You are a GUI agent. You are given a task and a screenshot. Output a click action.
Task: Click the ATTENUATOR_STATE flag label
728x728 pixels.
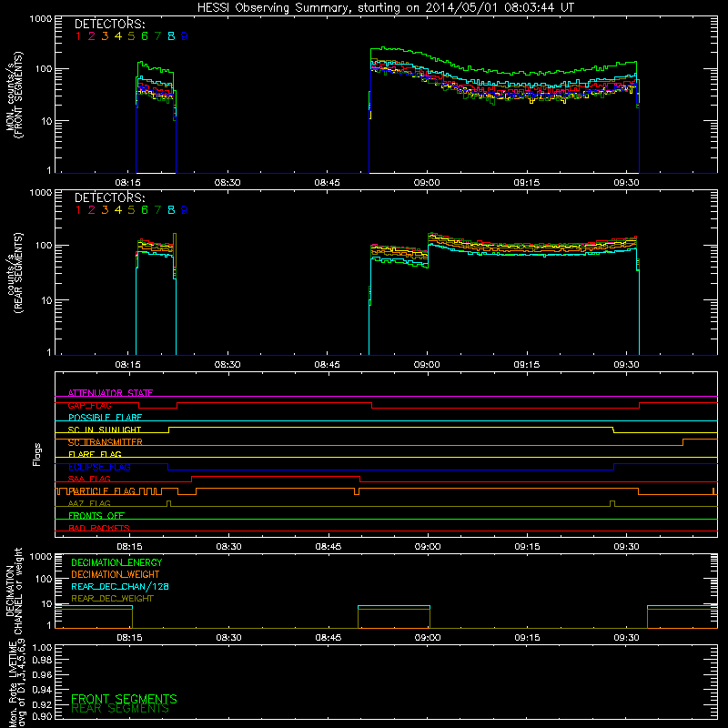110,393
